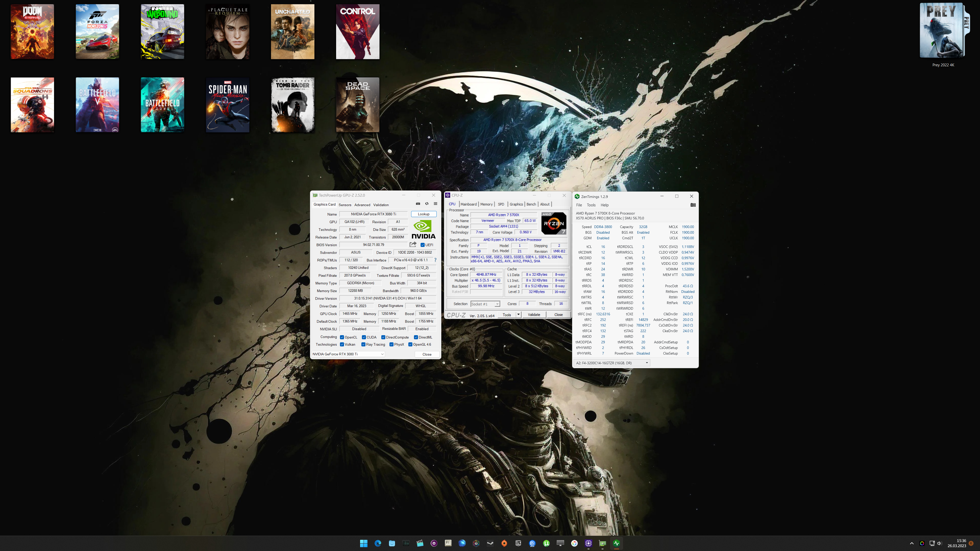
Task: Open the ZenTimings memory module dropdown
Action: click(612, 363)
